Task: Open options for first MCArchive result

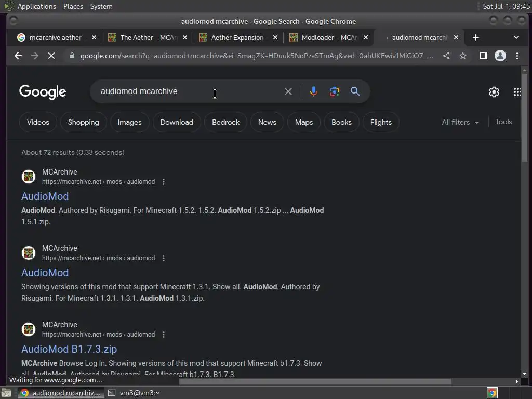Action: tap(164, 182)
